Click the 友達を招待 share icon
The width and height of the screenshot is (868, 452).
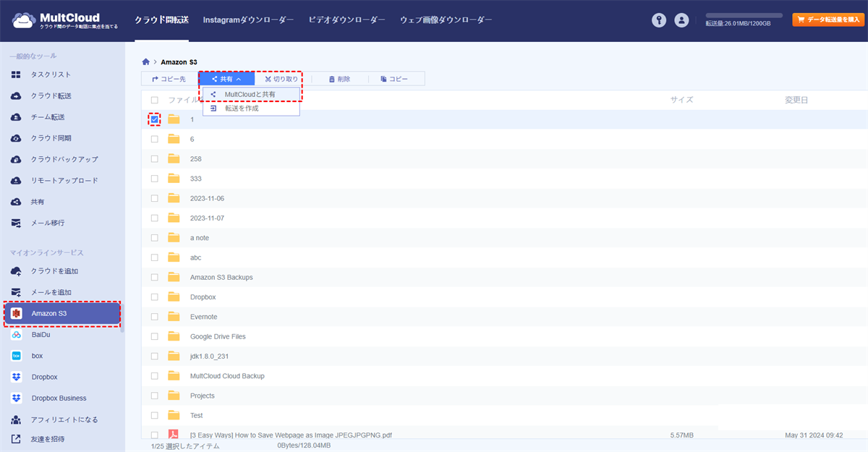point(16,439)
